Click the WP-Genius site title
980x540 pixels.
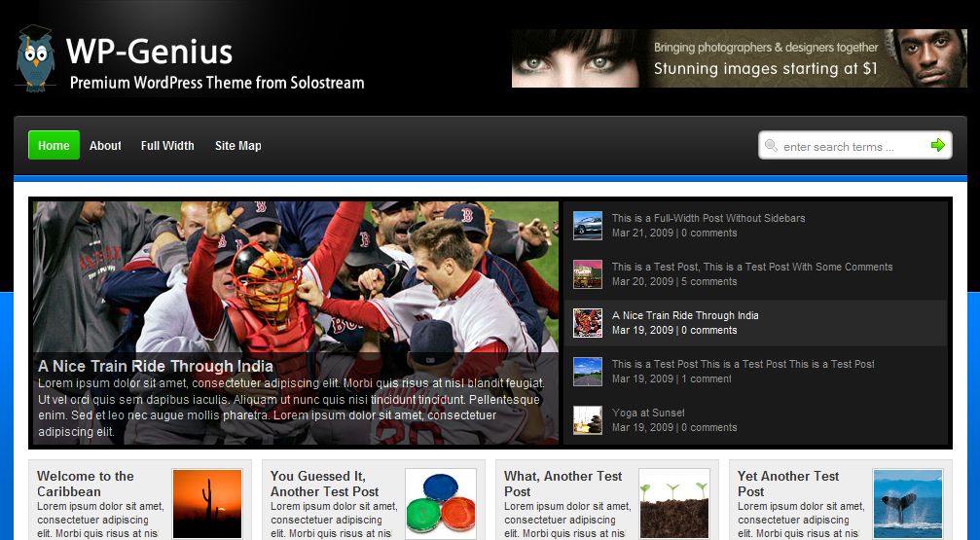(149, 52)
